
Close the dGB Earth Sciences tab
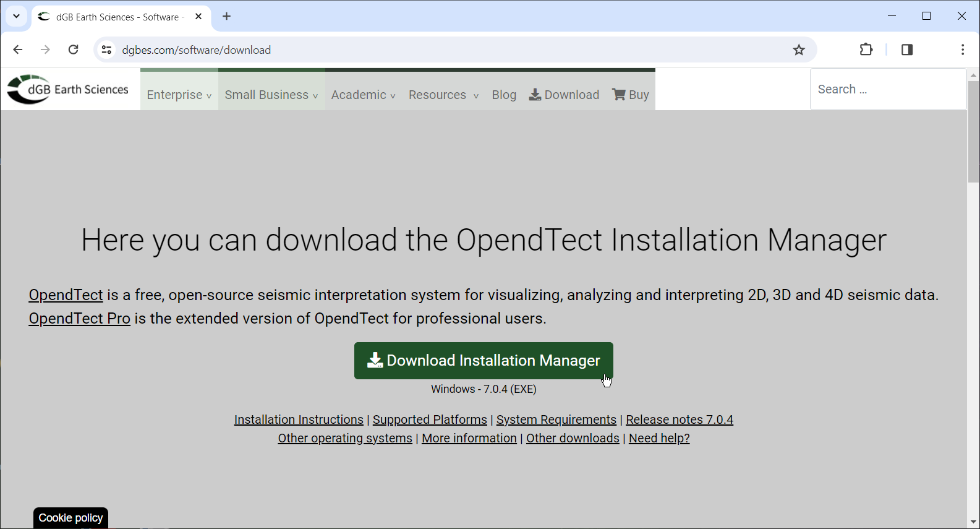pyautogui.click(x=198, y=17)
